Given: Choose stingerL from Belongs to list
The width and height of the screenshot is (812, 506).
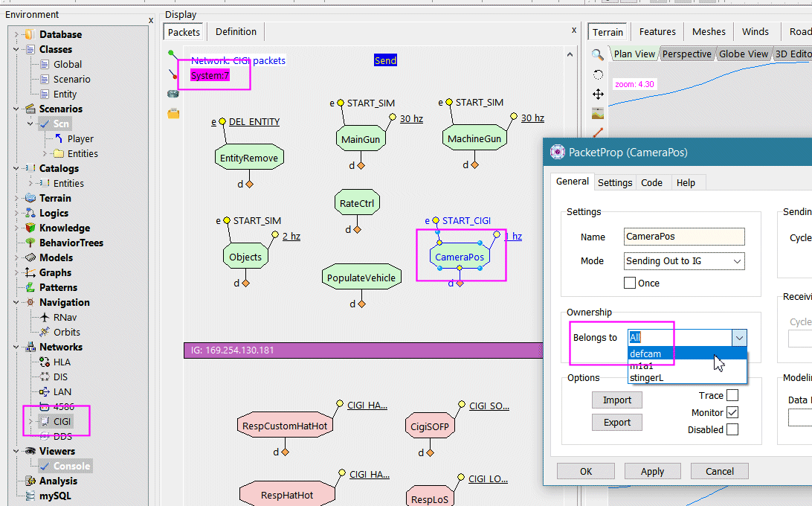Looking at the screenshot, I should [646, 377].
